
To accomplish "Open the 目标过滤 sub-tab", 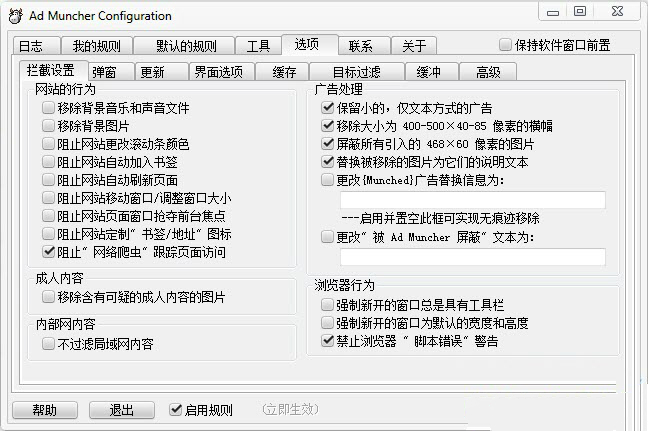I will click(x=357, y=72).
